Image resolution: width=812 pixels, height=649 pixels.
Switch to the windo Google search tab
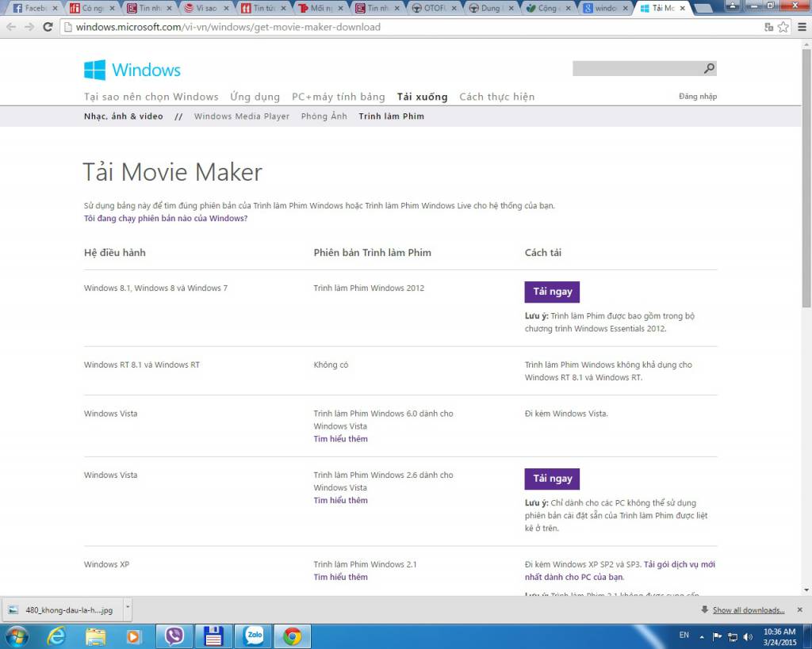tap(605, 8)
